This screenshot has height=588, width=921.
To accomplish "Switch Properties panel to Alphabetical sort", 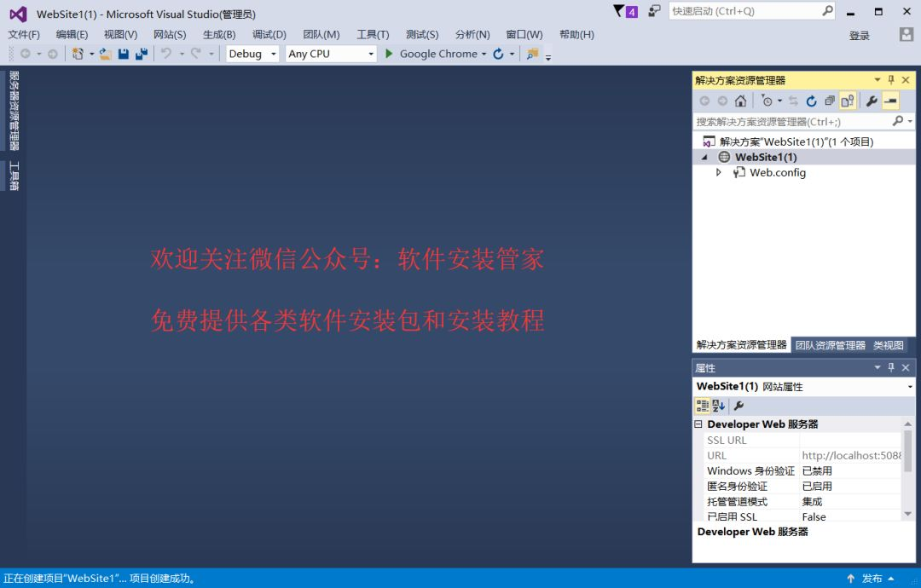I will pyautogui.click(x=719, y=406).
